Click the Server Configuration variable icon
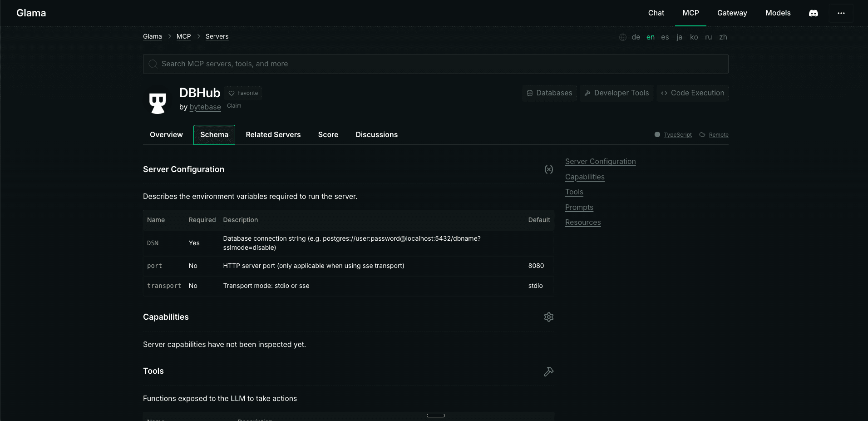This screenshot has width=868, height=421. (x=548, y=169)
